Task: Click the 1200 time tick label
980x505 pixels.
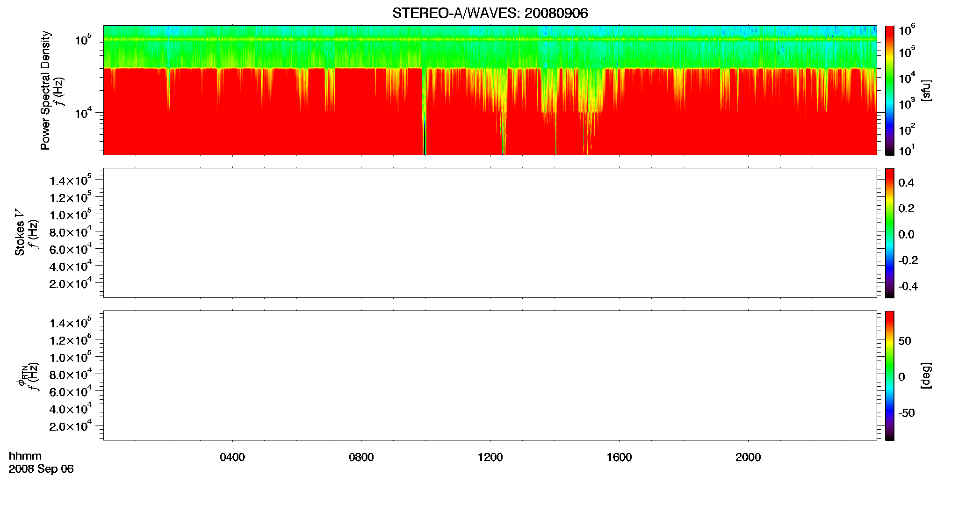Action: [490, 457]
